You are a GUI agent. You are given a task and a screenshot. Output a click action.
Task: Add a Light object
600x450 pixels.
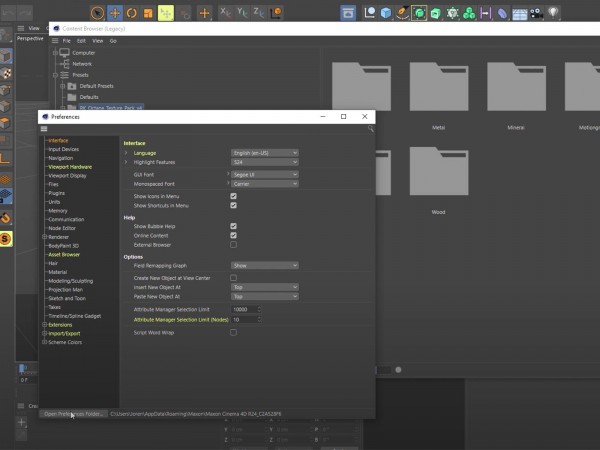553,13
